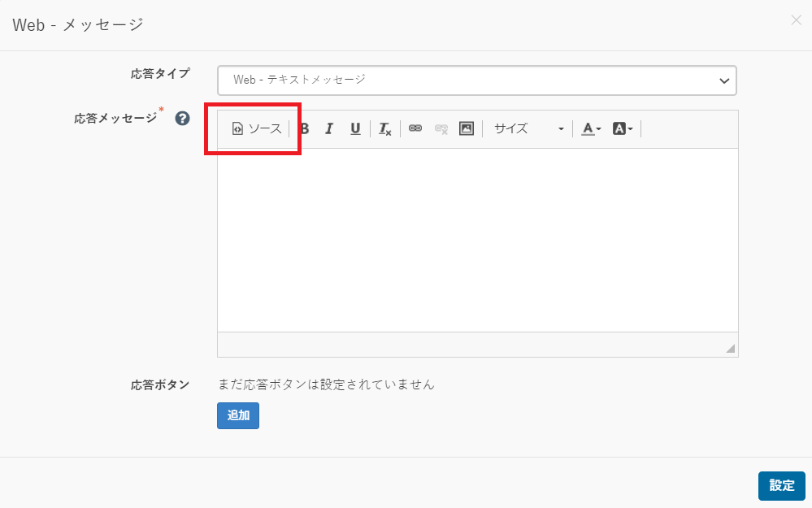Viewport: 812px width, 508px height.
Task: Click the 応答ボタン label
Action: (x=160, y=384)
